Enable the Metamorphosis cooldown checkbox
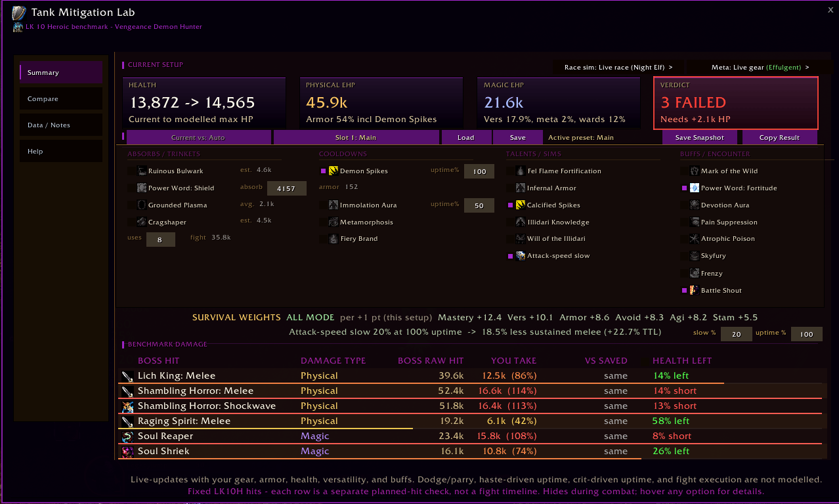The width and height of the screenshot is (839, 504). coord(324,222)
